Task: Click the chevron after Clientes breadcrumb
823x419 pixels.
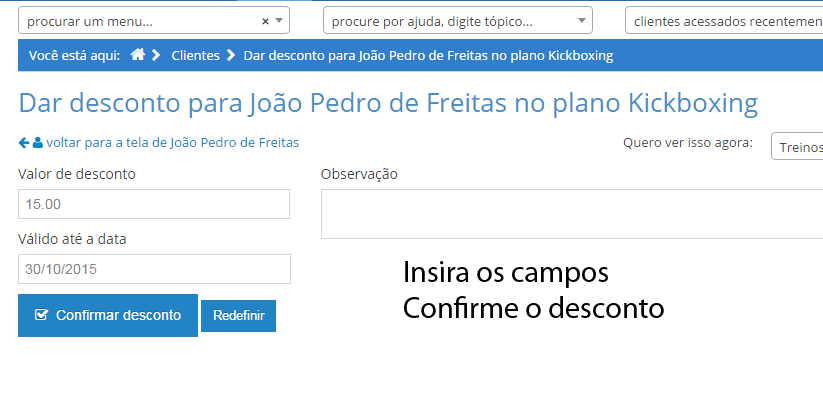Action: [x=231, y=56]
